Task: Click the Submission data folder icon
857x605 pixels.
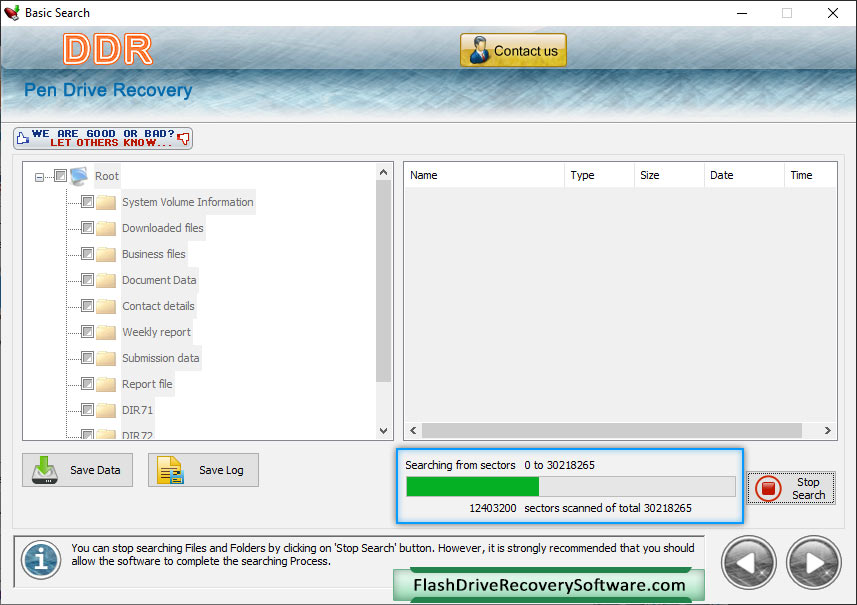Action: point(106,359)
